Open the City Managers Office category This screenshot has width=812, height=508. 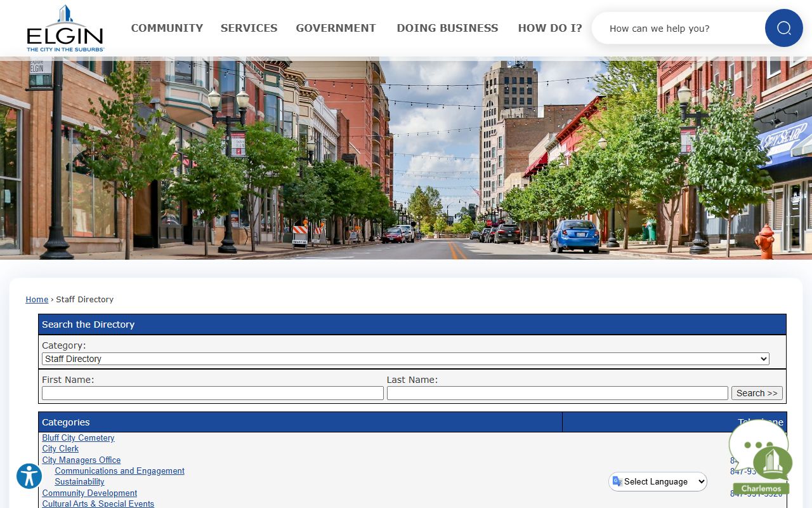(x=81, y=460)
